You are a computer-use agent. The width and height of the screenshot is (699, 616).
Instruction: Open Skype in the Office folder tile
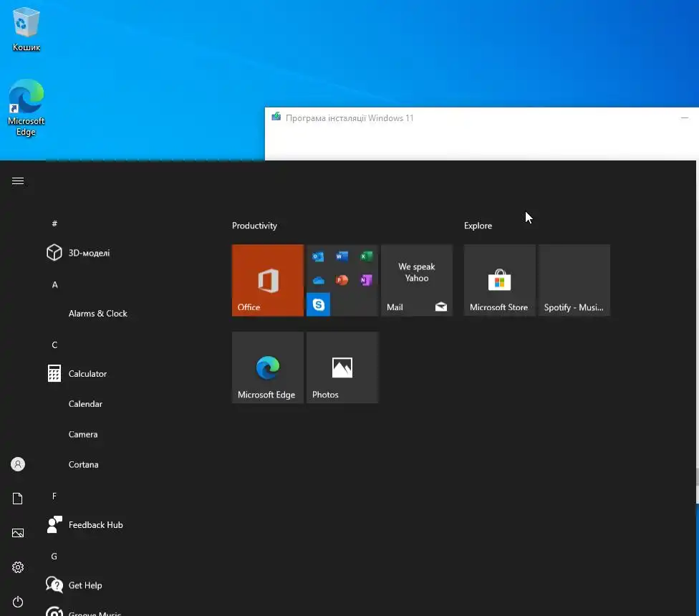click(x=318, y=304)
